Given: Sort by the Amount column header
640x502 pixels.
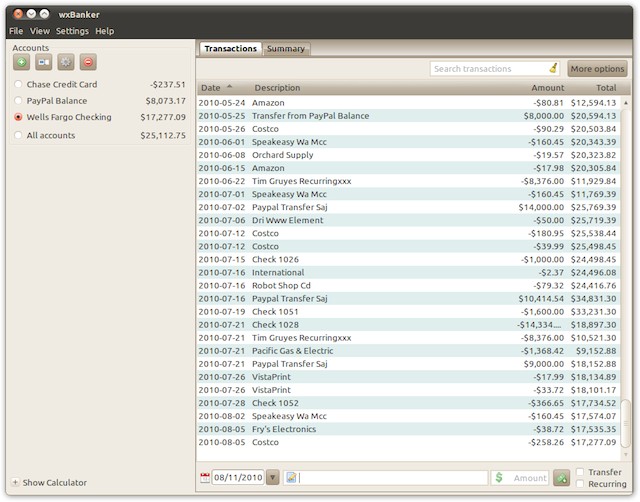Looking at the screenshot, I should pyautogui.click(x=548, y=88).
